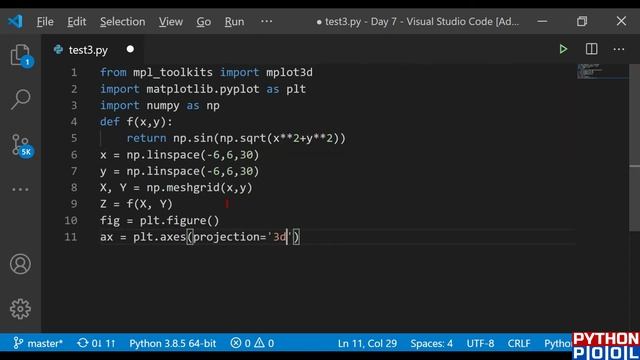Click 'np.meshgrid(x,y)' on line 8

tap(200, 188)
